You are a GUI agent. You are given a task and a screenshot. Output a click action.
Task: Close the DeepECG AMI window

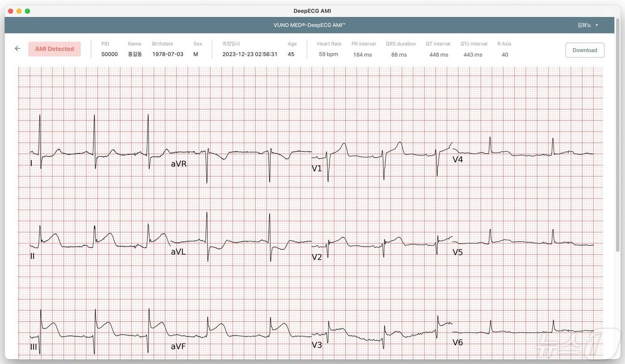tap(11, 11)
